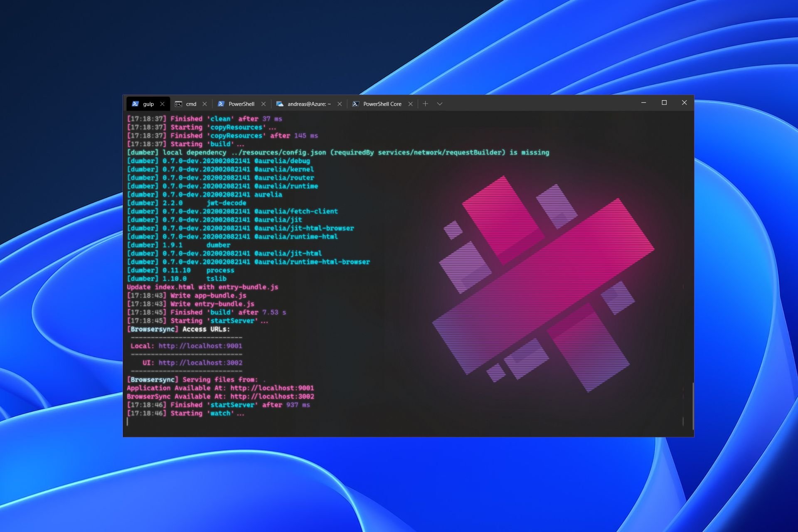Click the "tslib" 1.10.0 line
Viewport: 798px width, 532px height.
point(177,278)
